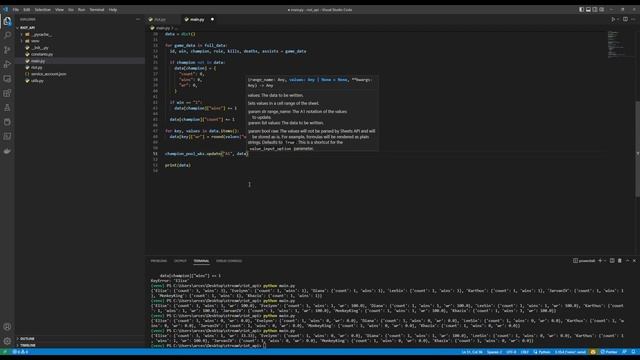Open the View menu
The width and height of the screenshot is (640, 360).
[59, 9]
